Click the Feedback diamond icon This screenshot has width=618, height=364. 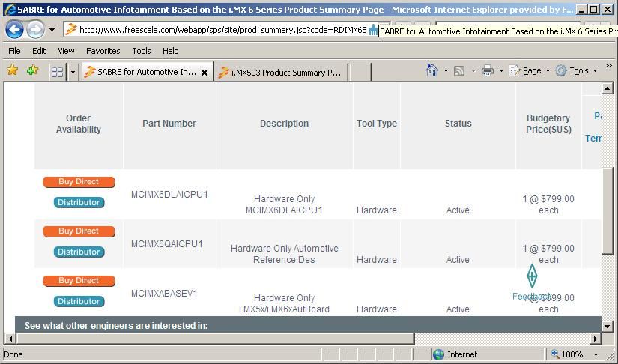pos(532,276)
